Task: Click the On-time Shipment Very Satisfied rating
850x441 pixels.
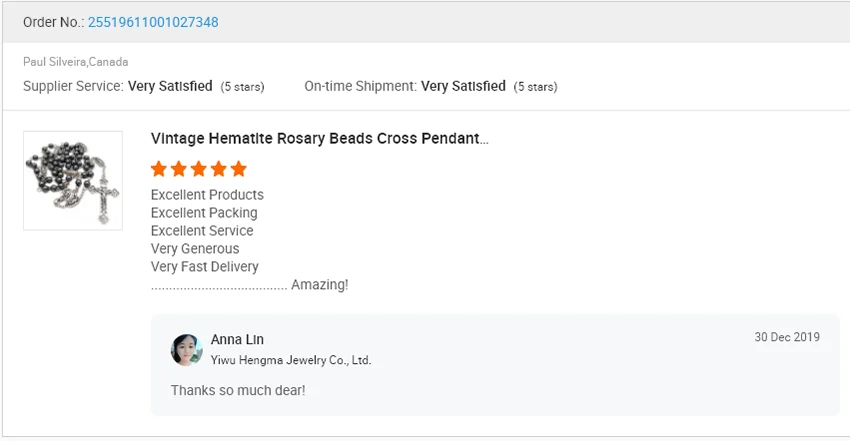Action: (x=463, y=86)
